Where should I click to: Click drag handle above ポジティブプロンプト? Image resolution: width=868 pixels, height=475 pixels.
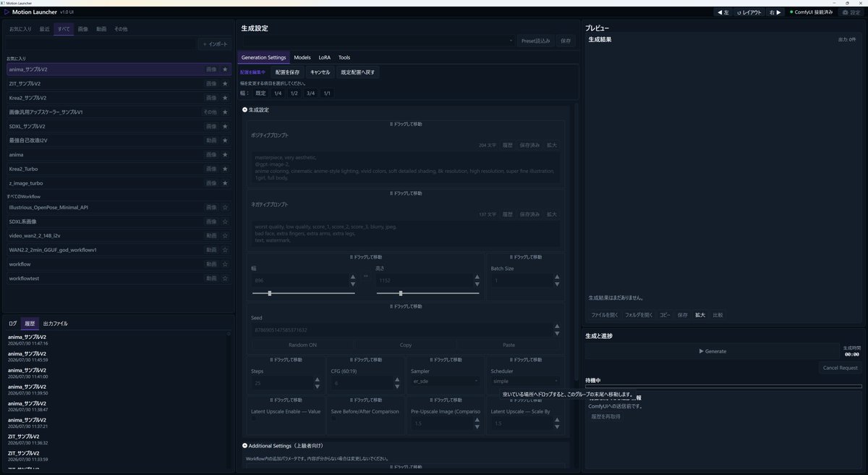(406, 125)
